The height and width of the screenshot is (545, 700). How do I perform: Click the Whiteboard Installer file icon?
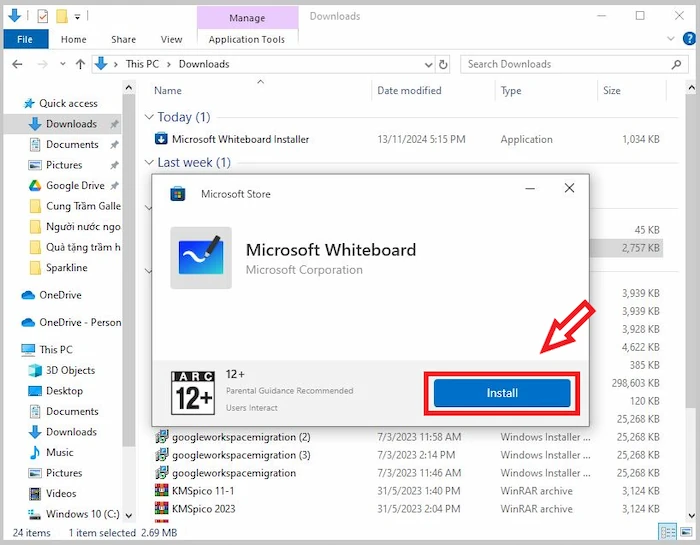[161, 139]
